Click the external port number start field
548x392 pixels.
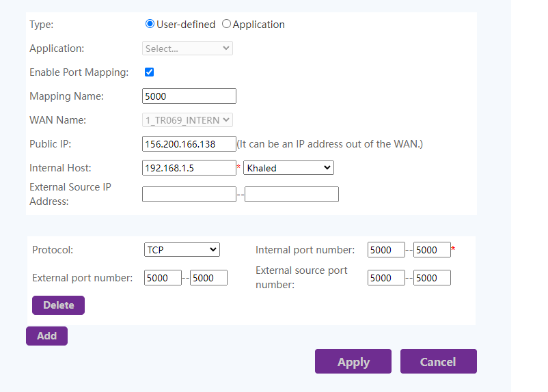(x=163, y=278)
